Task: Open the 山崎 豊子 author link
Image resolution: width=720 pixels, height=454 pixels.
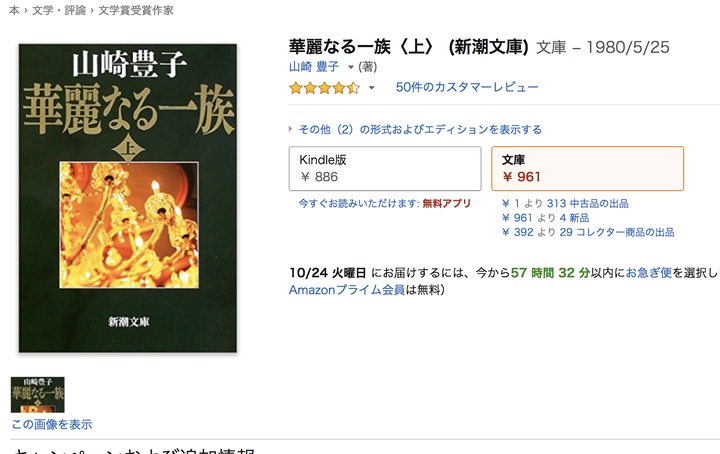Action: (x=314, y=67)
